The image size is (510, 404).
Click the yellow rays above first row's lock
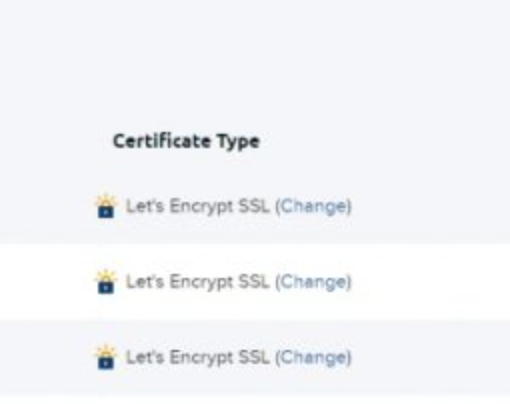[106, 200]
